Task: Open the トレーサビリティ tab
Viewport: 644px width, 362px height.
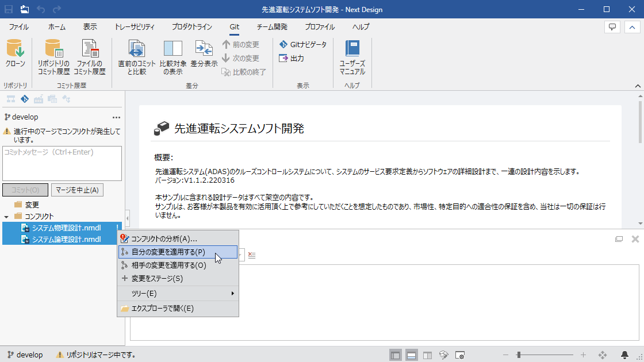Action: pos(135,27)
